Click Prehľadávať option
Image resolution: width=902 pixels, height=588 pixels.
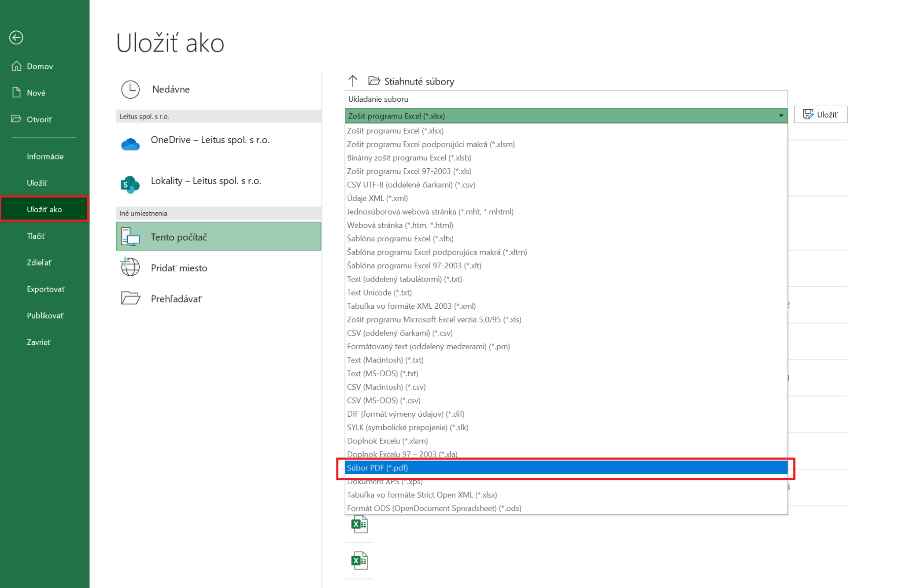[x=218, y=299]
